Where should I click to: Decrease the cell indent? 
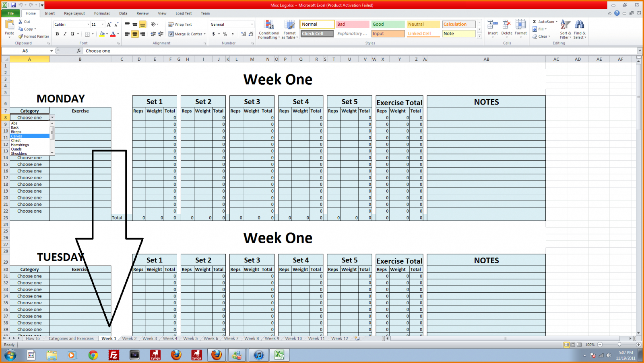153,34
